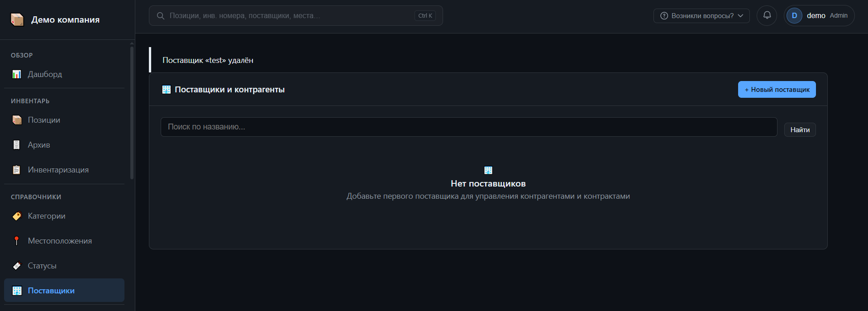Screen dimensions: 868x311
Task: Click the Позиции box icon in sidebar
Action: 17,120
